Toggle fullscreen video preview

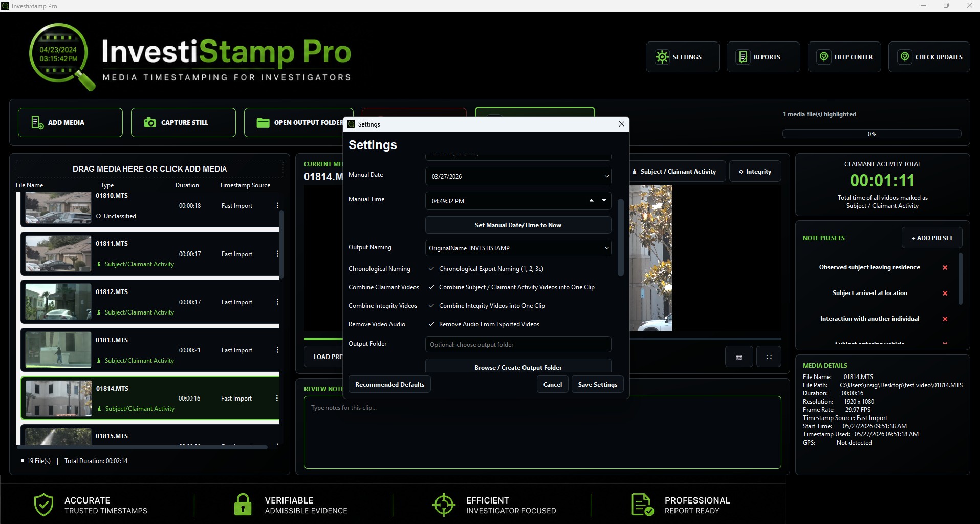coord(769,357)
